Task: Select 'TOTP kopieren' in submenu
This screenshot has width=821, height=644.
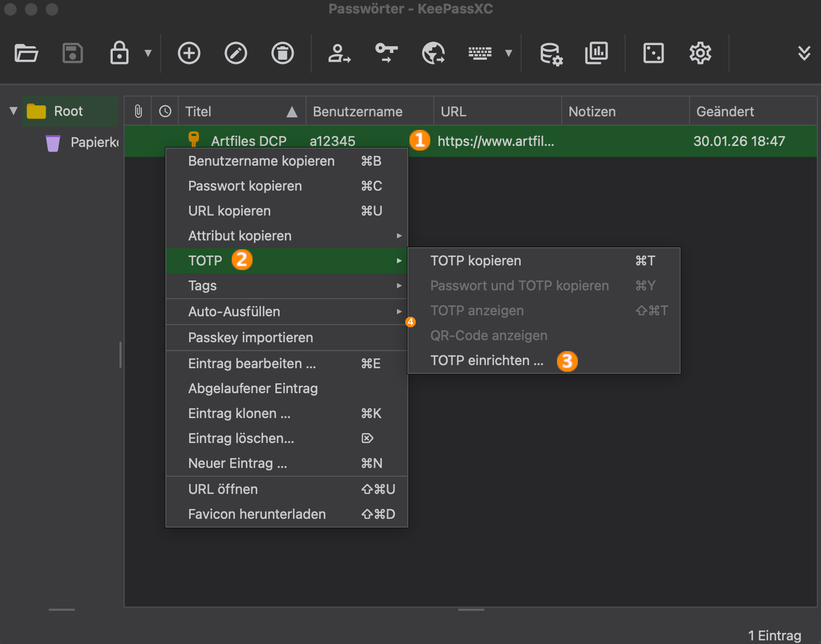Action: tap(475, 261)
